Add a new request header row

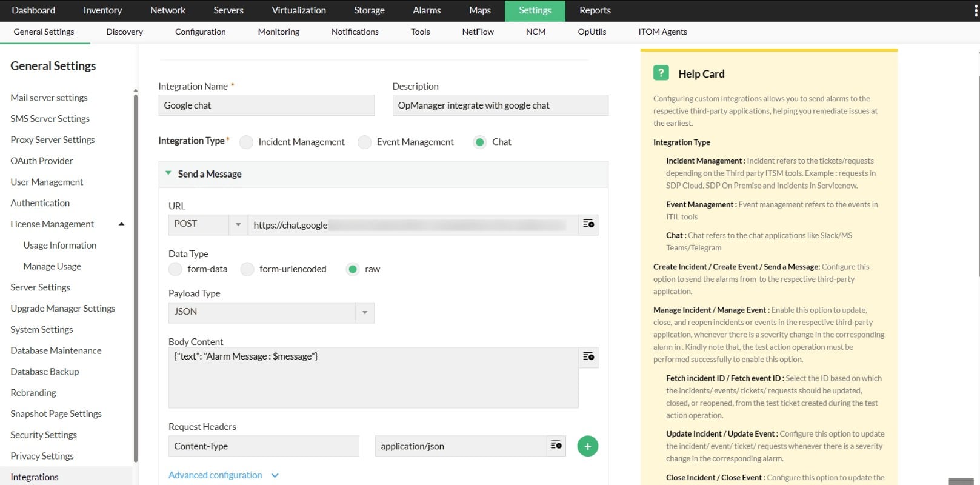[x=587, y=446]
